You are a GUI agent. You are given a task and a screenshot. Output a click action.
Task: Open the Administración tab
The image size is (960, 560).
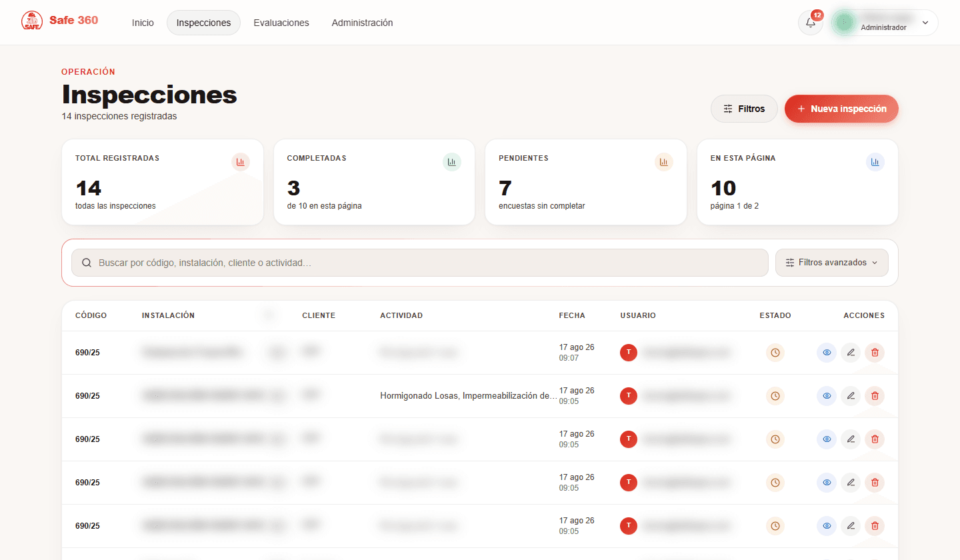[x=362, y=23]
